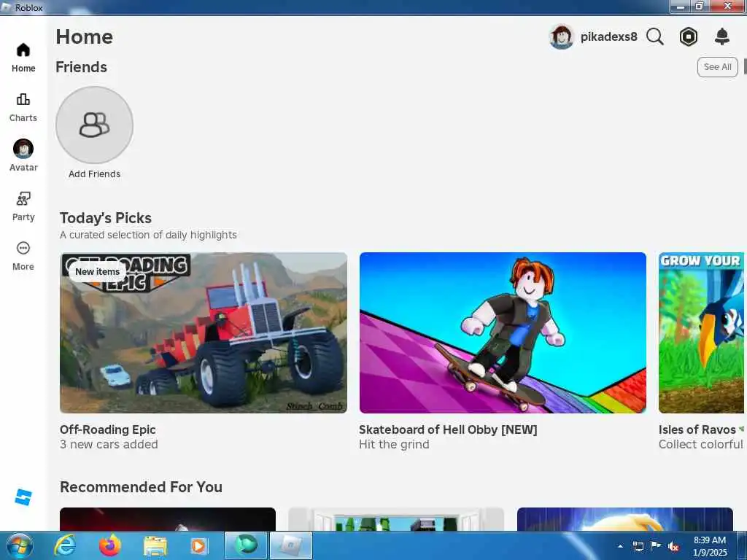Click the vertical scrollbar thumb at right edge

coord(745,66)
